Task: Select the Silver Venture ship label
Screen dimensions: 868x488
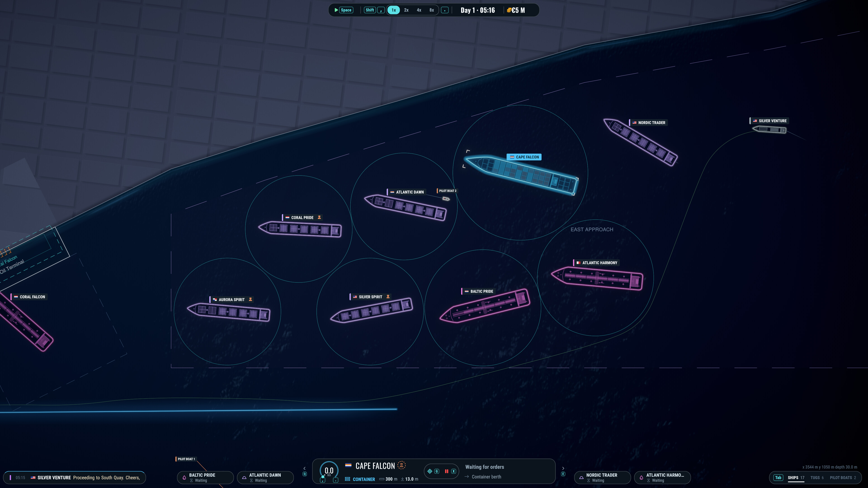Action: (769, 121)
